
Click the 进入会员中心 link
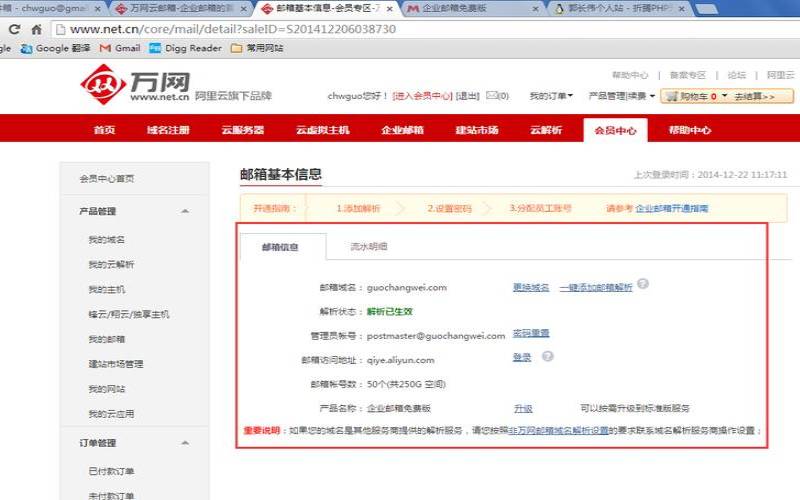pos(422,95)
